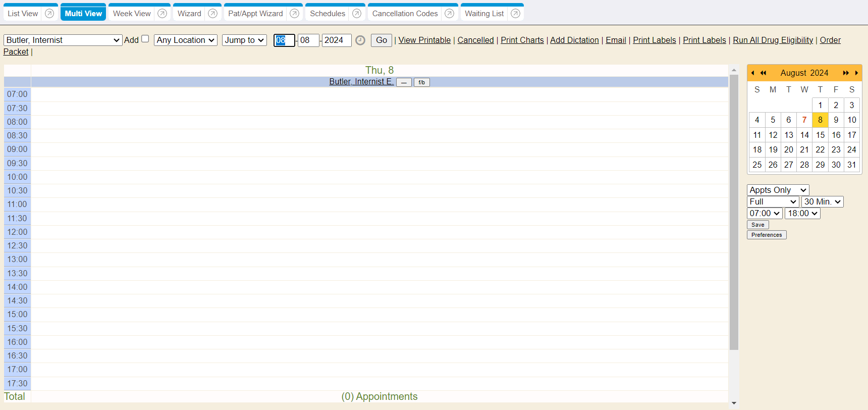The height and width of the screenshot is (410, 868).
Task: Tick the Add checkbox next to provider
Action: [x=145, y=39]
